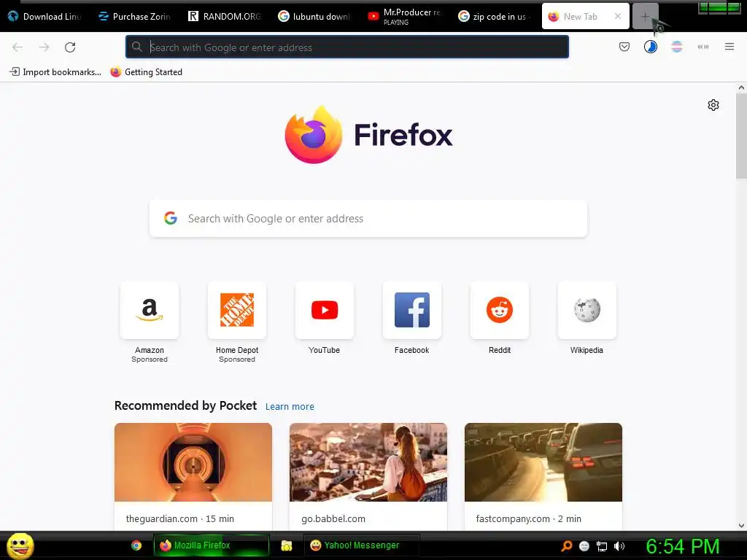
Task: Open the blue circular extension icon
Action: 651,47
